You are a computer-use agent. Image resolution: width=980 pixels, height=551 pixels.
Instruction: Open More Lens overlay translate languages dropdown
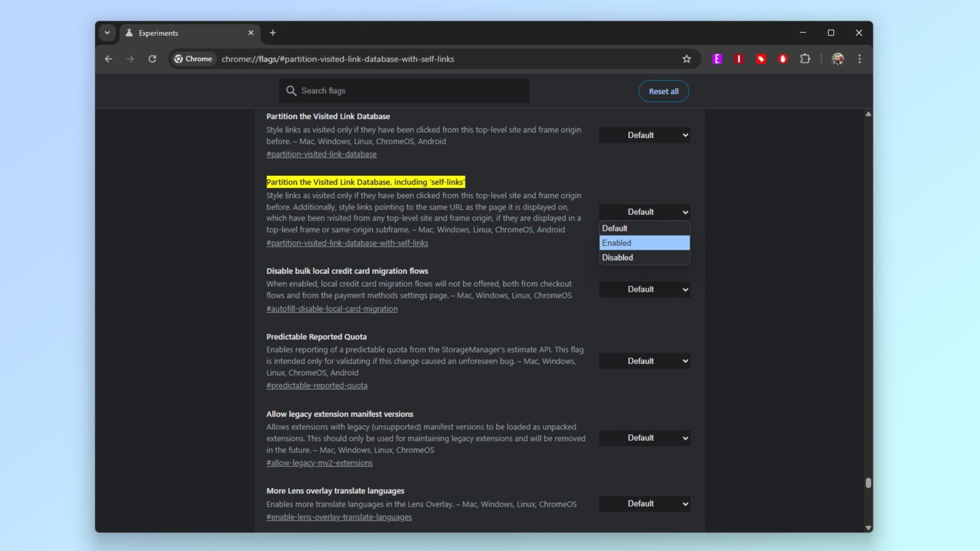644,504
